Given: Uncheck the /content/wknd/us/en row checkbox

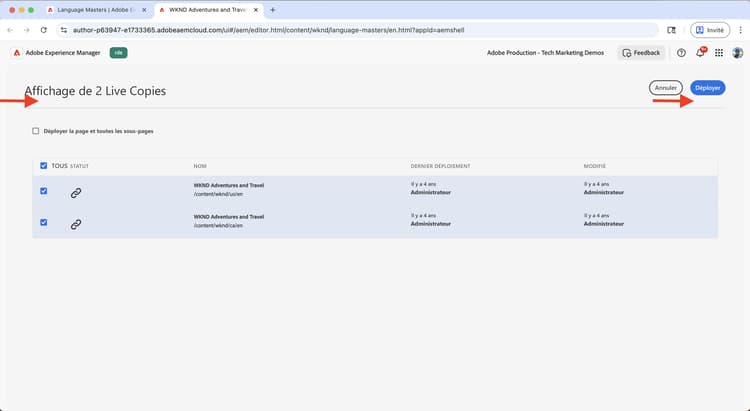Looking at the screenshot, I should click(44, 191).
